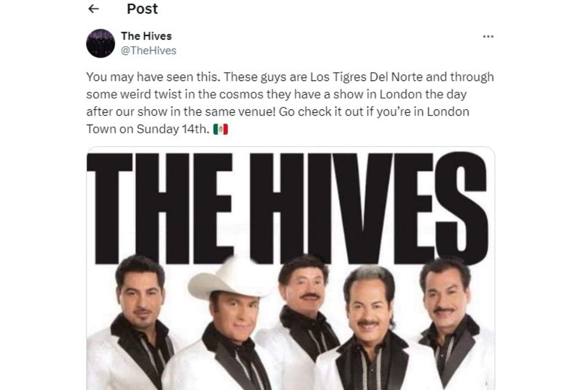Viewport: 588px width, 390px height.
Task: Click the words Los Tigres Del Norte
Action: [x=359, y=78]
